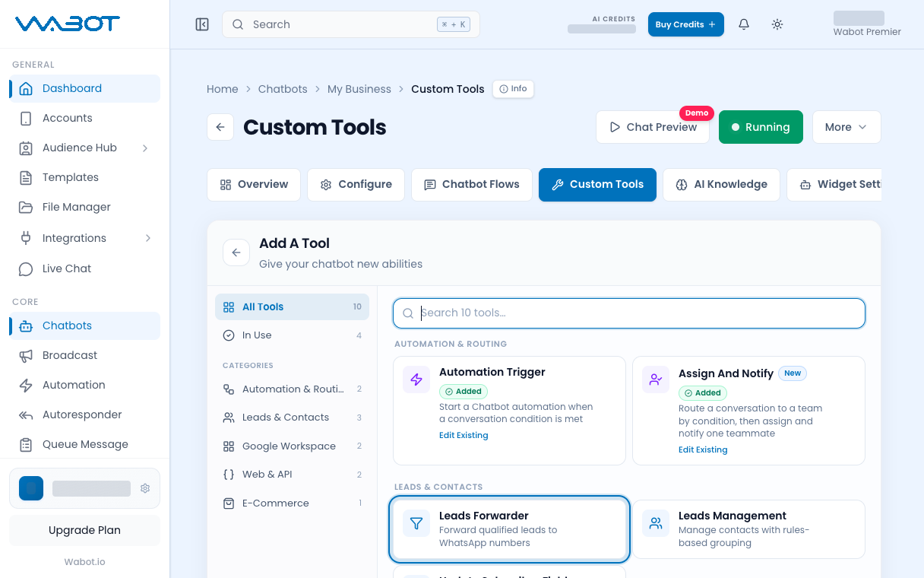Click the File Manager folder icon
This screenshot has width=924, height=578.
(x=26, y=207)
